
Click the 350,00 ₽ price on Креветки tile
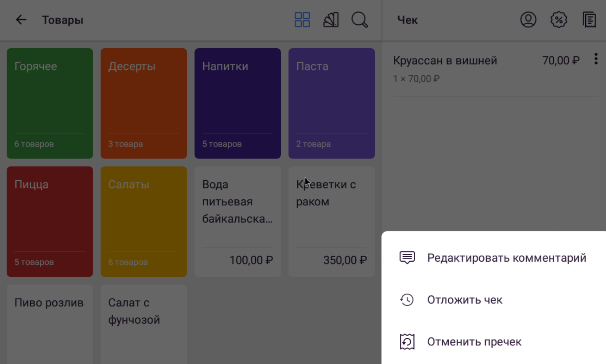click(x=345, y=260)
